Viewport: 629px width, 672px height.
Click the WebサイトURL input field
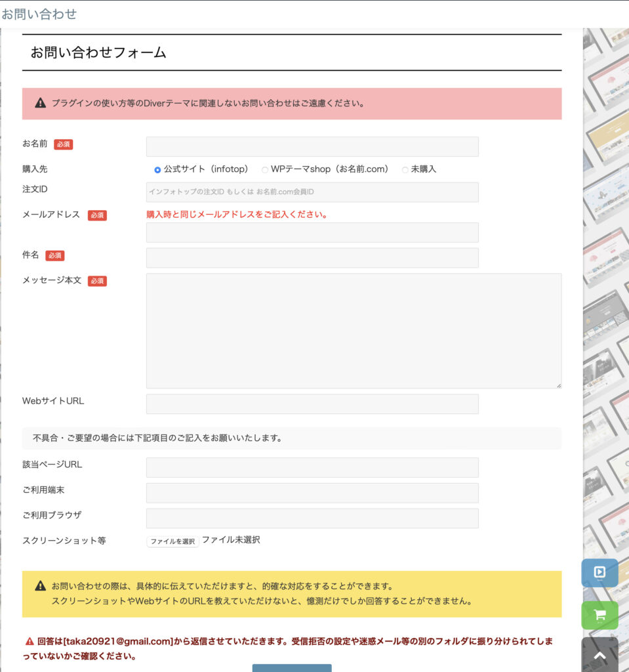[x=312, y=404]
